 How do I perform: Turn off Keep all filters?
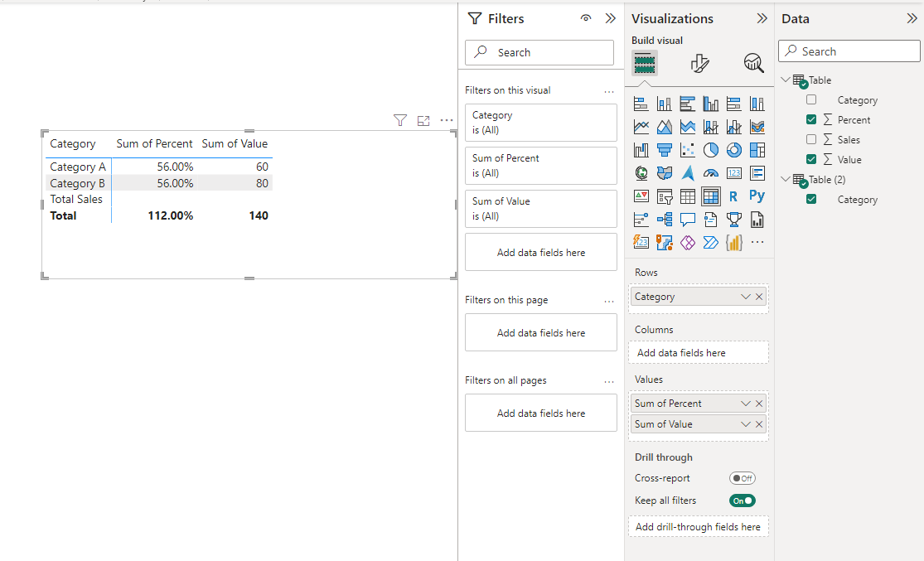click(742, 501)
